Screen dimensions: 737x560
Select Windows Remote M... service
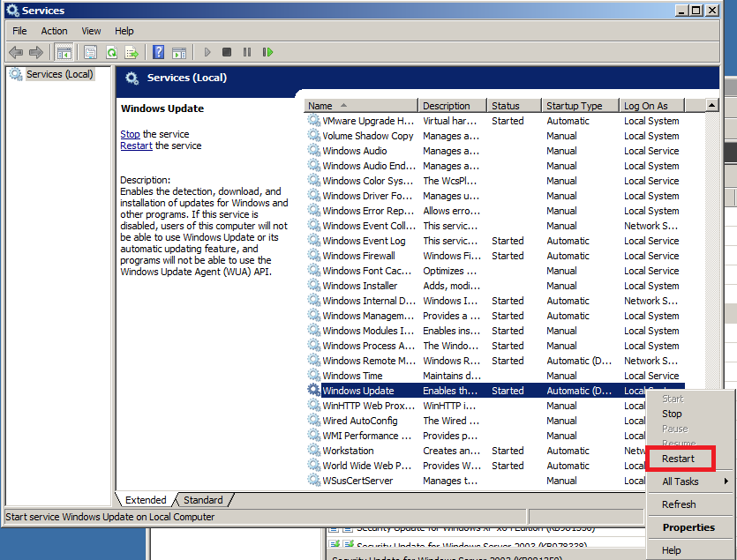tap(493, 361)
